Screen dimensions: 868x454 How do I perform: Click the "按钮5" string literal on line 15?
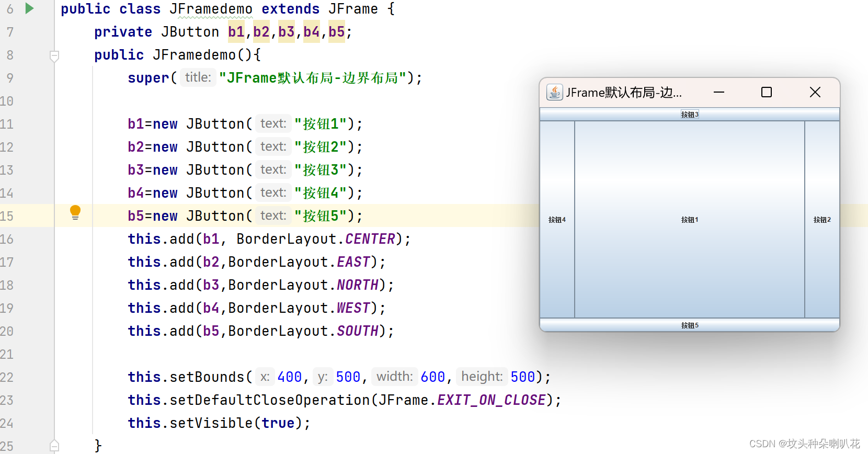(x=321, y=216)
